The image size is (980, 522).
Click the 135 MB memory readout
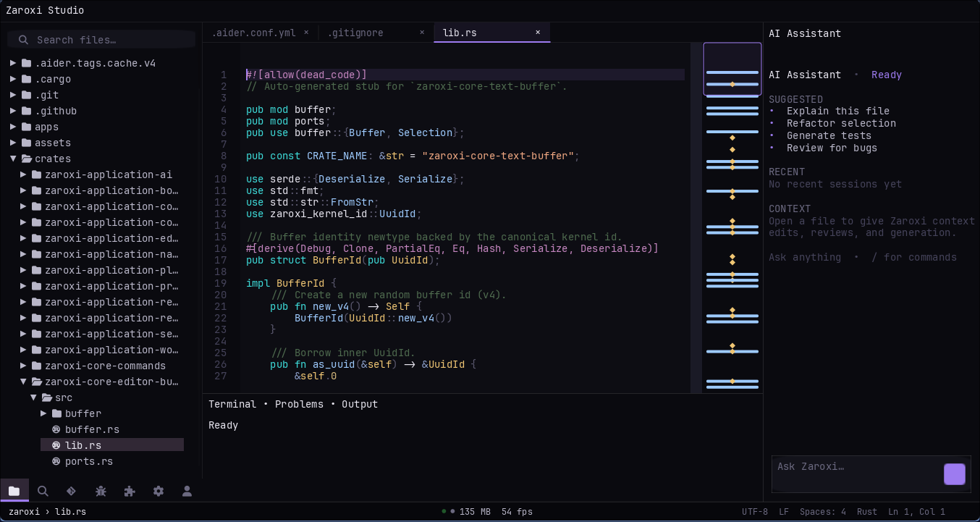[475, 512]
